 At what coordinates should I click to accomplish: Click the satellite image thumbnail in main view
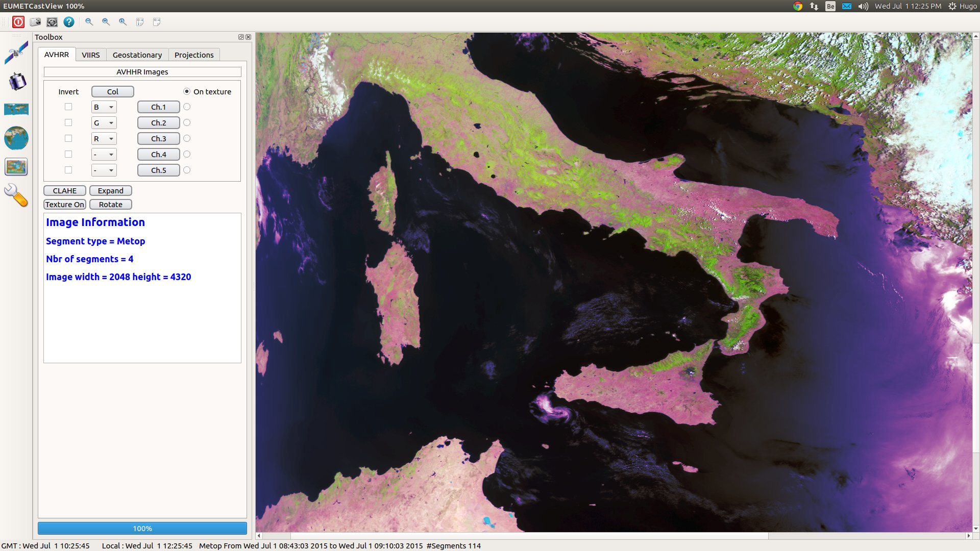pyautogui.click(x=16, y=167)
